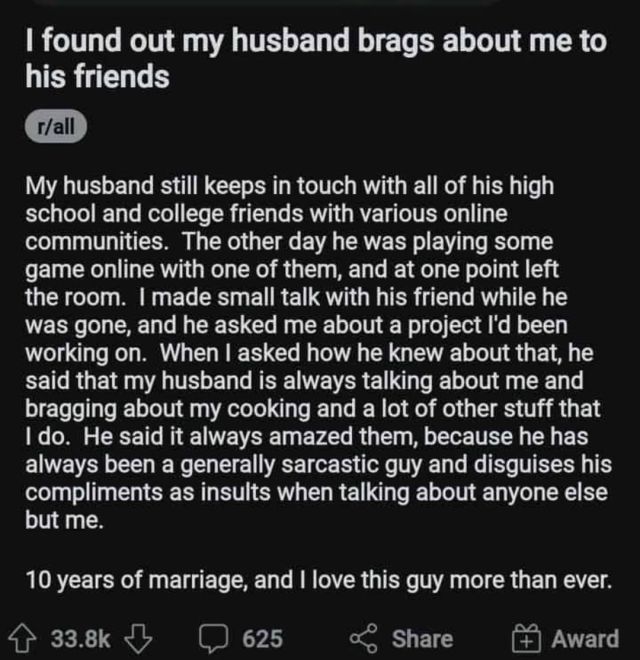Click the line '10 years of marriage' text
The image size is (640, 660).
[x=318, y=581]
